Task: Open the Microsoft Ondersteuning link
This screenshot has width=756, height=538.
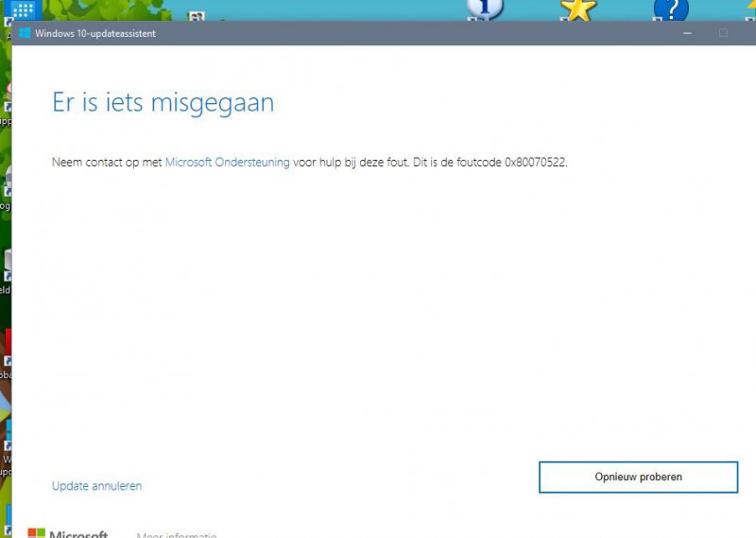Action: point(227,162)
